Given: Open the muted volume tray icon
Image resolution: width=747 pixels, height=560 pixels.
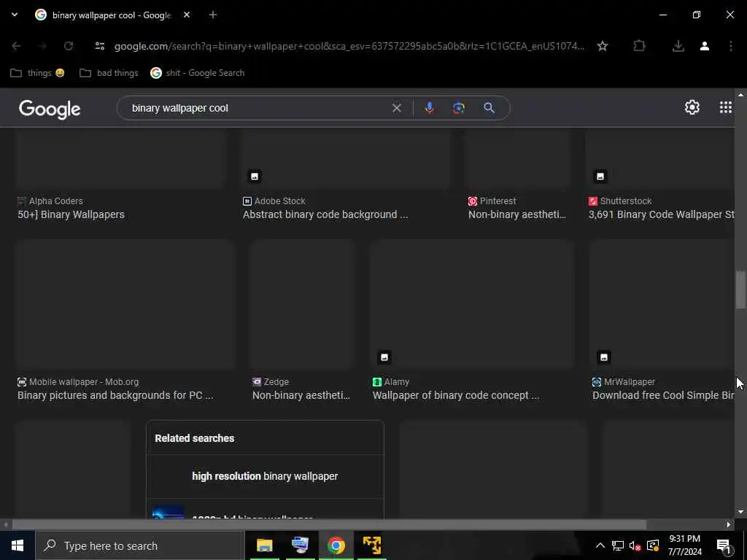Looking at the screenshot, I should point(635,545).
